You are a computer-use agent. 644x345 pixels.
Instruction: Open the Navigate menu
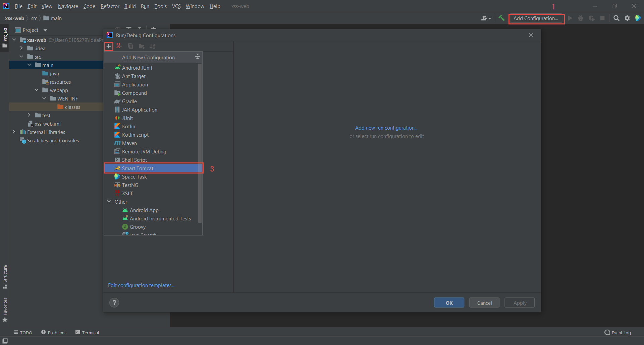(x=68, y=6)
